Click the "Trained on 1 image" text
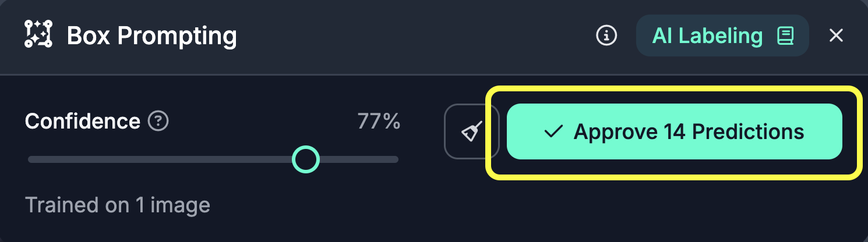The image size is (868, 242). [x=117, y=205]
